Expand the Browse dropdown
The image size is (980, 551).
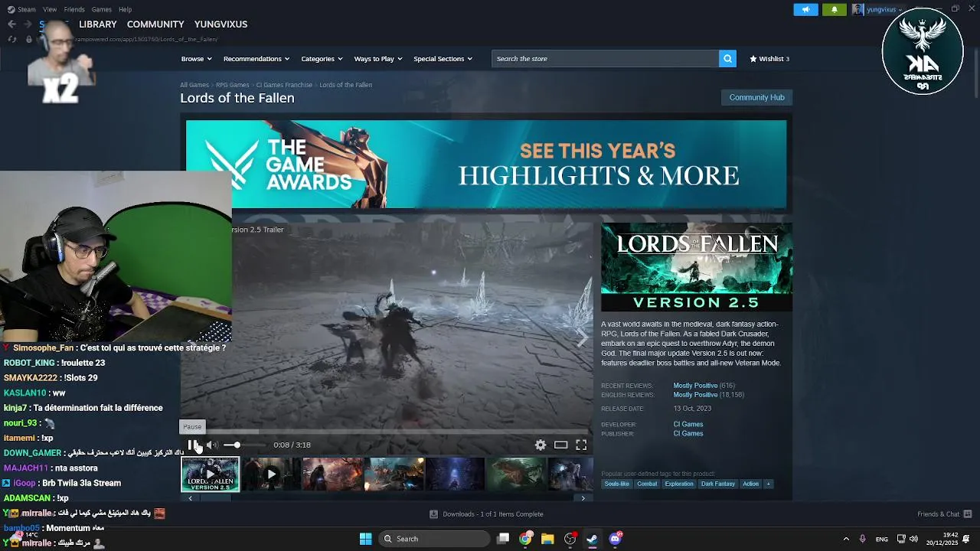[x=196, y=59]
